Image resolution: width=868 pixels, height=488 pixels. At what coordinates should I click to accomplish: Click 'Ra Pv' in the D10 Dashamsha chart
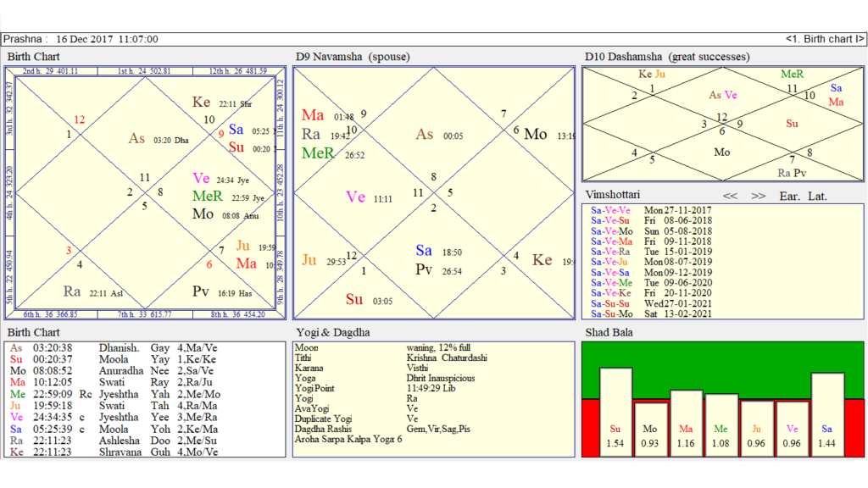[792, 173]
